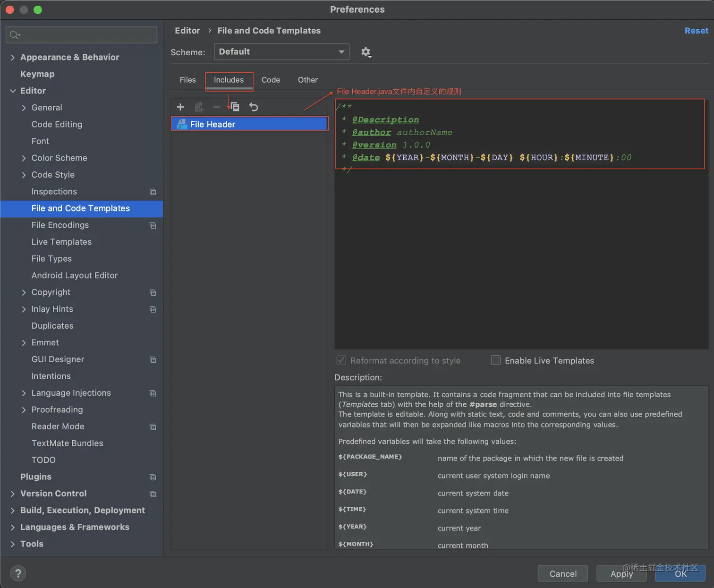Image resolution: width=714 pixels, height=588 pixels.
Task: Click the project-level icon beside GUI Designer
Action: [153, 359]
